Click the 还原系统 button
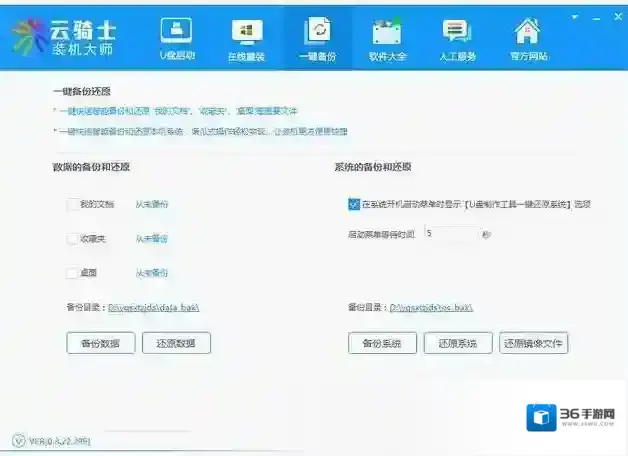Image resolution: width=628 pixels, height=456 pixels. (x=458, y=343)
